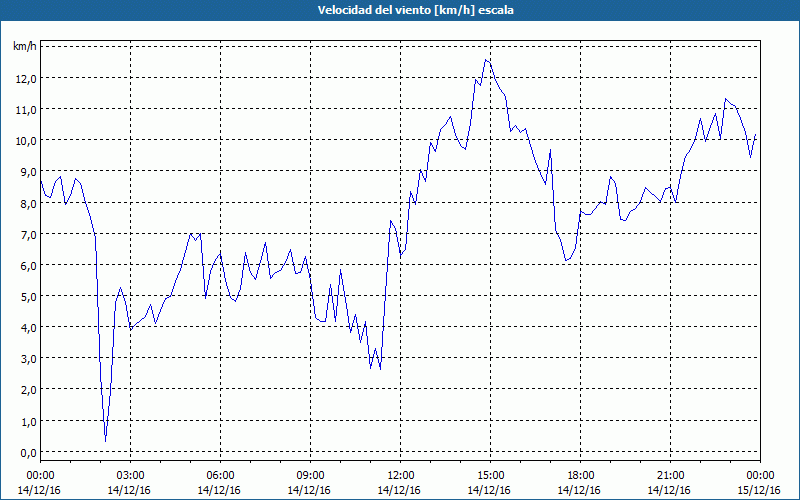The width and height of the screenshot is (800, 500).
Task: Click the 4,0 y-axis label
Action: coord(29,328)
